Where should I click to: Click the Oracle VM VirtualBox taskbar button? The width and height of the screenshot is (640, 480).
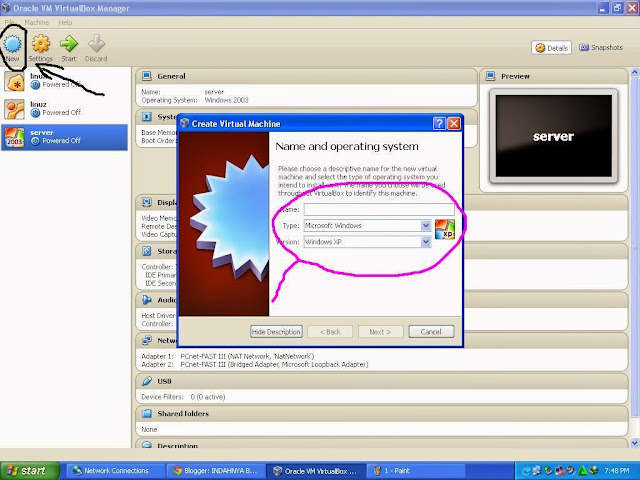click(x=316, y=471)
